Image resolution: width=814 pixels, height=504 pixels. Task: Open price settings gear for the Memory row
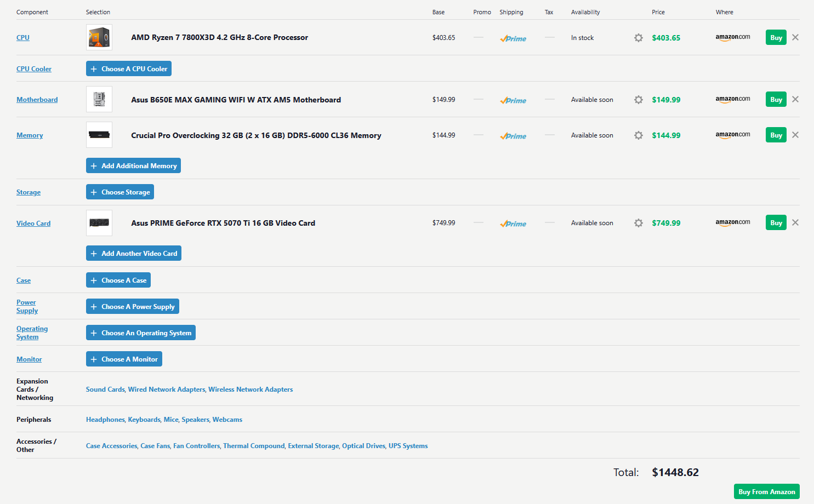(x=639, y=135)
